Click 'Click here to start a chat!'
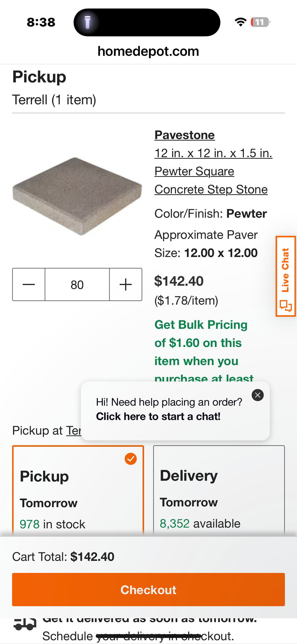 (158, 416)
